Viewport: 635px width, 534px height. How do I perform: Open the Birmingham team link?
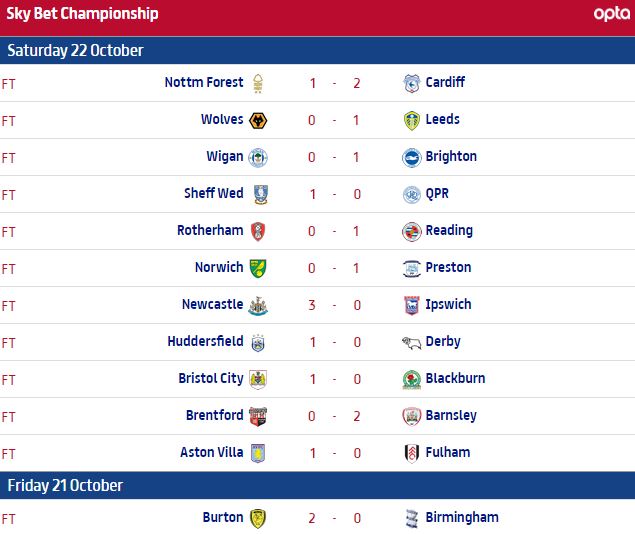coord(461,517)
